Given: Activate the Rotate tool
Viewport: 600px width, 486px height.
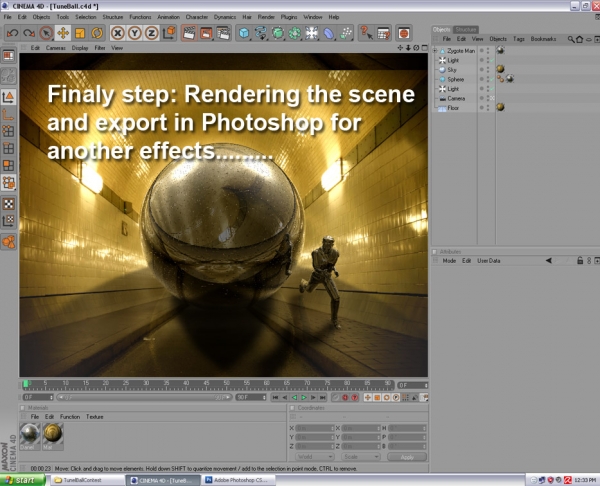Looking at the screenshot, I should pos(97,33).
